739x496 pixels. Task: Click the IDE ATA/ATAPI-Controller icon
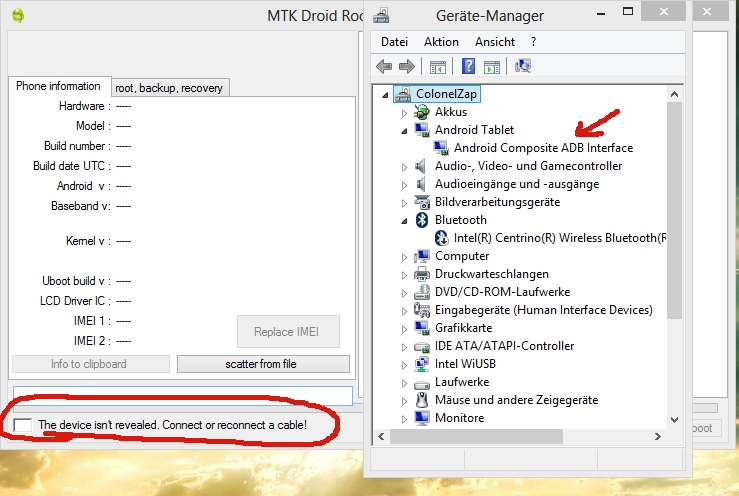(422, 346)
